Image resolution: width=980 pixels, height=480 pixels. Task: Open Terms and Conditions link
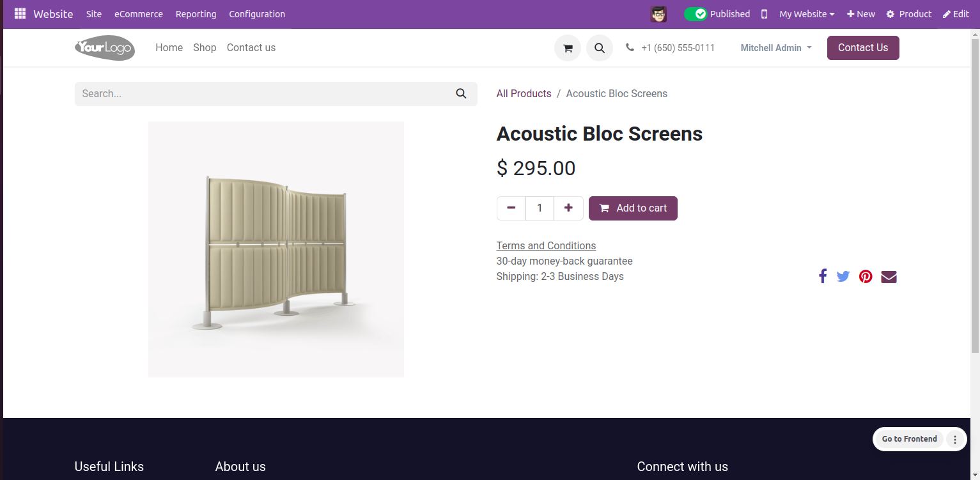coord(546,245)
